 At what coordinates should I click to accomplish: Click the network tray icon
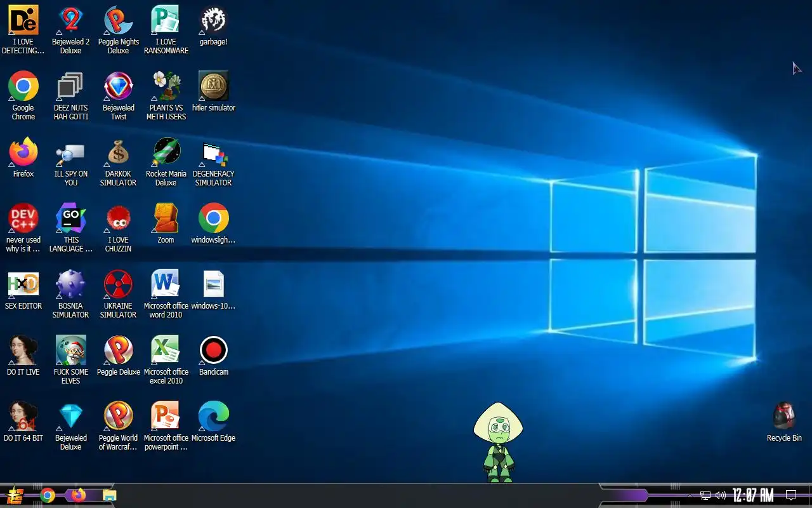[705, 495]
